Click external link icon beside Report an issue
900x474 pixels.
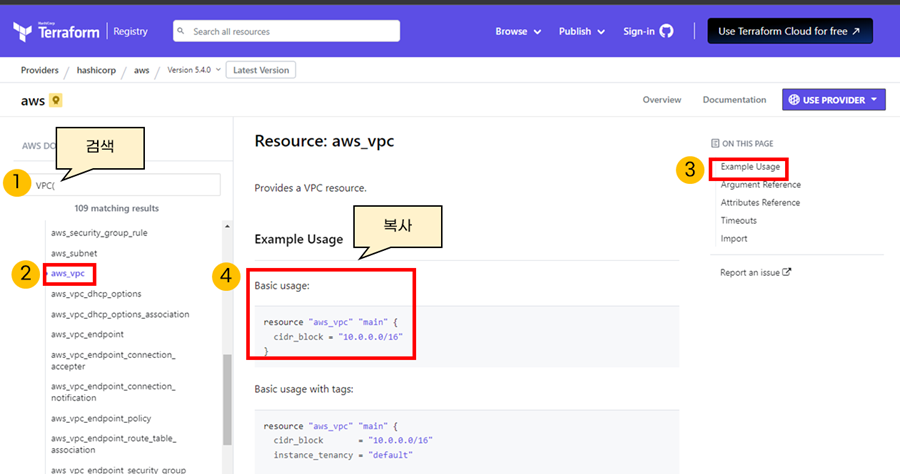coord(787,272)
